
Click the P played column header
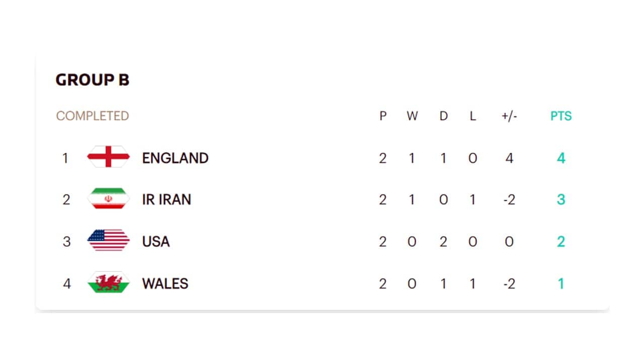383,116
